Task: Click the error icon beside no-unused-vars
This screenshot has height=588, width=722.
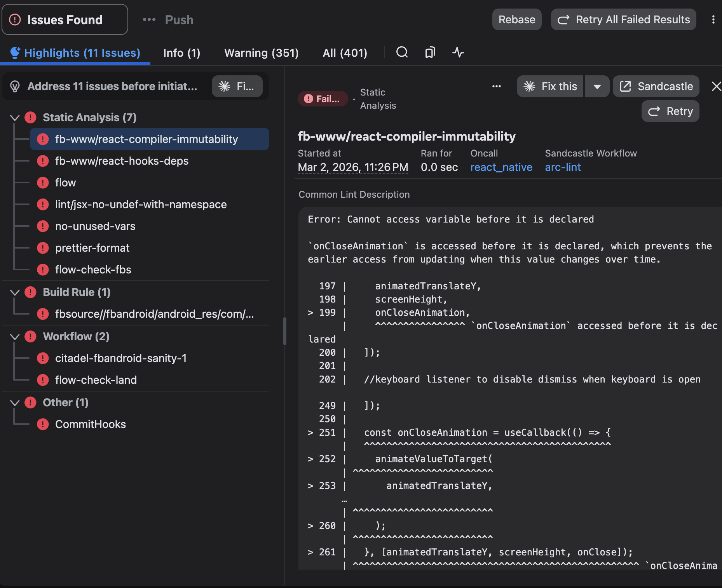Action: (x=43, y=226)
